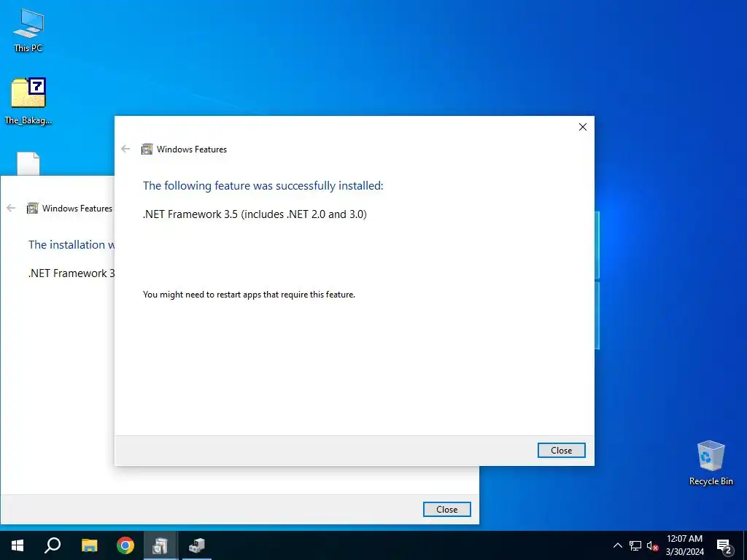
Task: Click the installer taskbar icon next to Windows Features
Action: [196, 545]
